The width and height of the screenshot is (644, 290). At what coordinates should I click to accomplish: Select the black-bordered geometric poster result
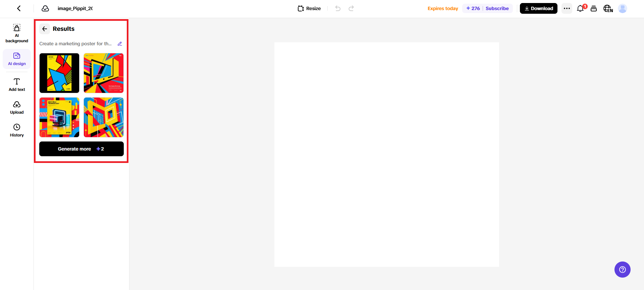59,73
